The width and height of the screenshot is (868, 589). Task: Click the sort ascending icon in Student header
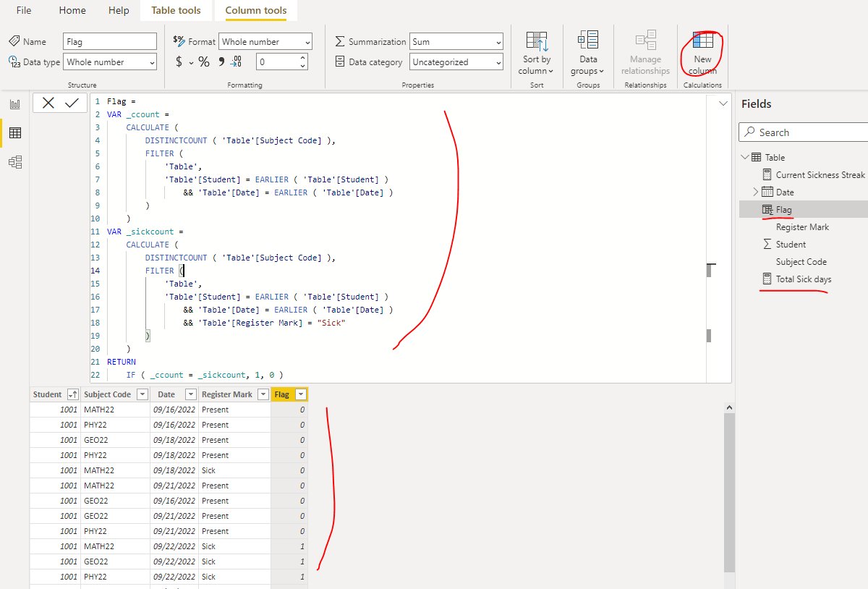[72, 394]
